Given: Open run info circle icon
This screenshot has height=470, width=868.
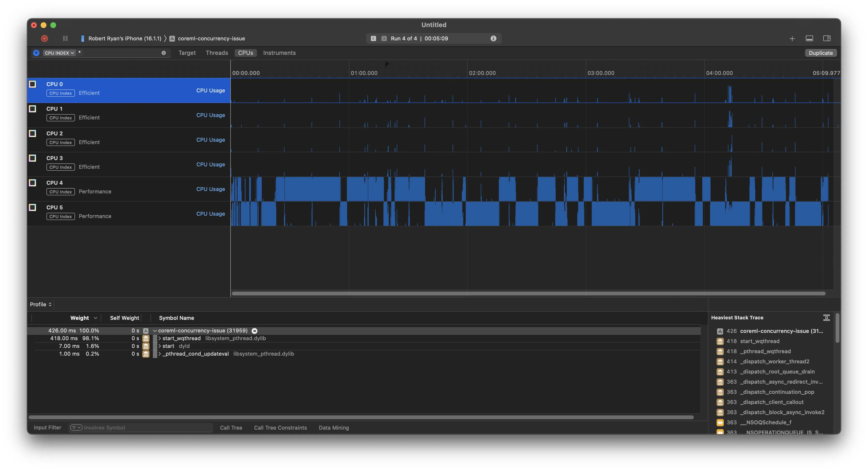Looking at the screenshot, I should 493,38.
